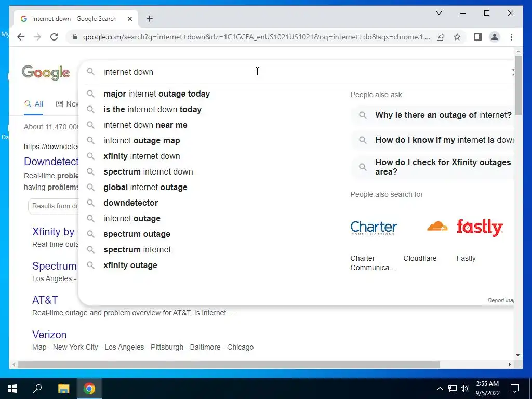Choose suggestion 'global internet outage'

tap(145, 187)
